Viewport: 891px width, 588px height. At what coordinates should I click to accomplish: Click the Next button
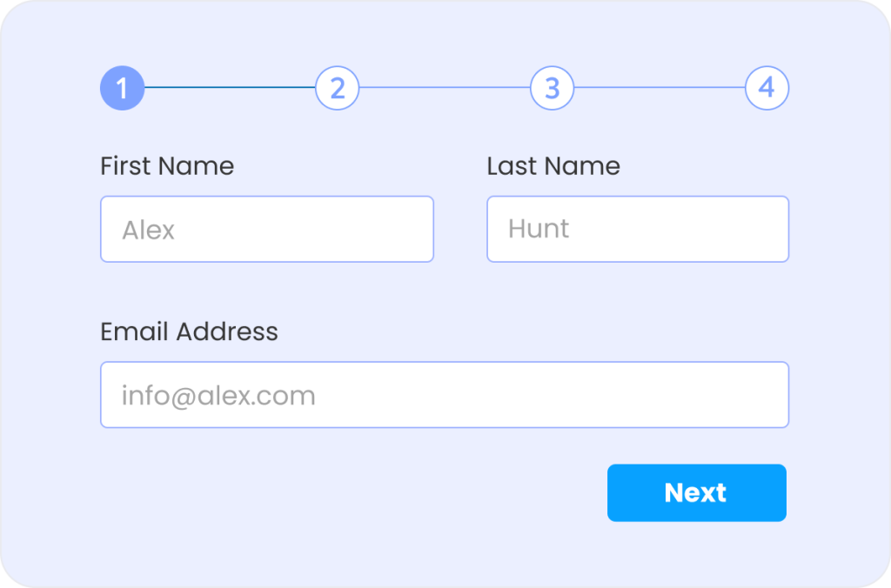697,492
